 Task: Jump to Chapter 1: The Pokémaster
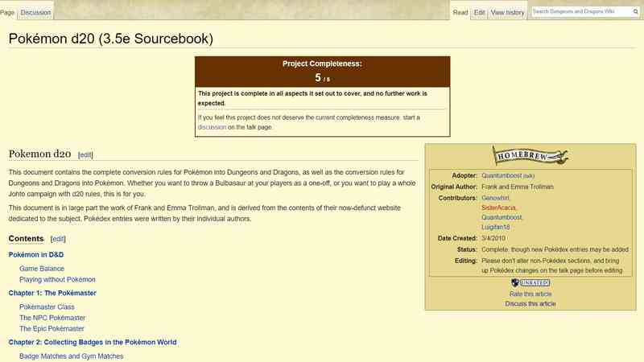click(52, 293)
